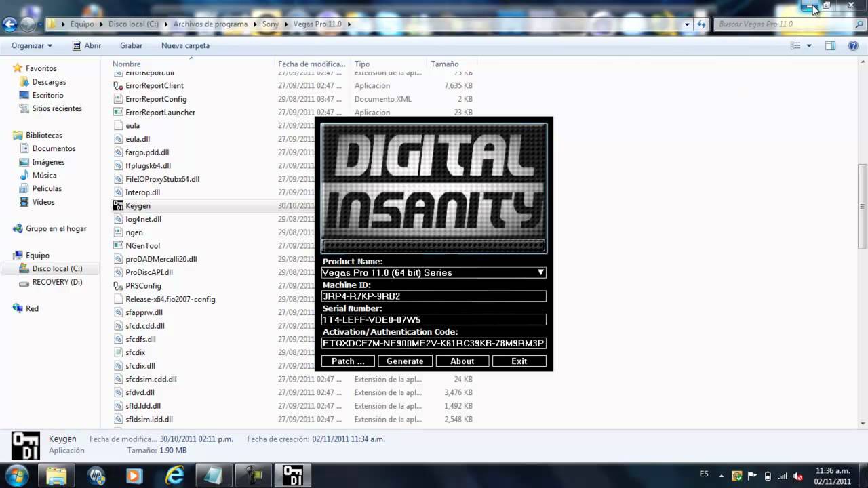Select Descargas in the navigation pane
Image resolution: width=868 pixels, height=488 pixels.
click(49, 82)
